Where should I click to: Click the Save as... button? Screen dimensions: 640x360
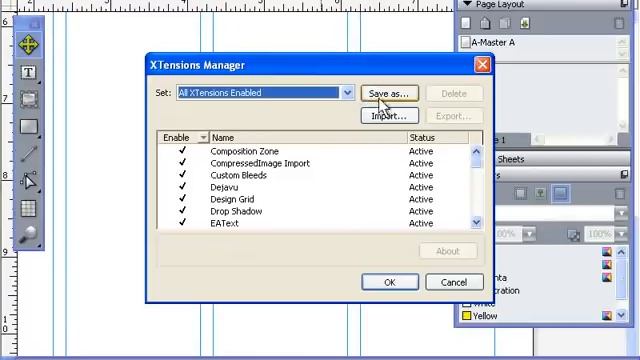[x=389, y=93]
